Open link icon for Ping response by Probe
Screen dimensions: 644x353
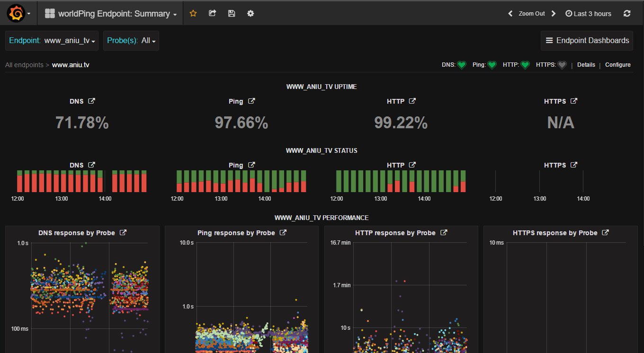coord(283,232)
